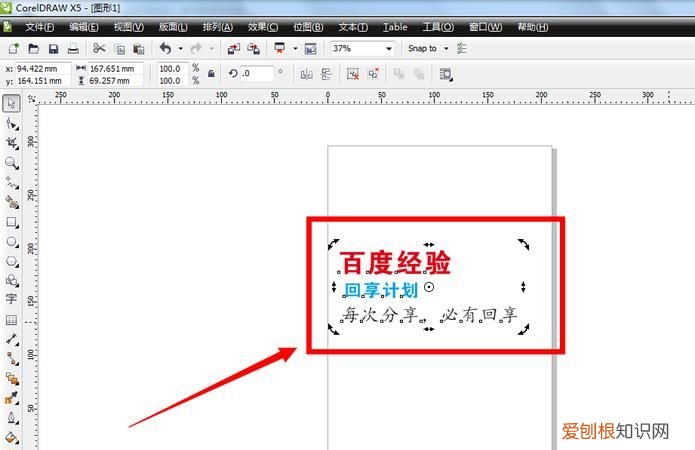
Task: Select the Freehand curve tool
Action: coord(12,182)
